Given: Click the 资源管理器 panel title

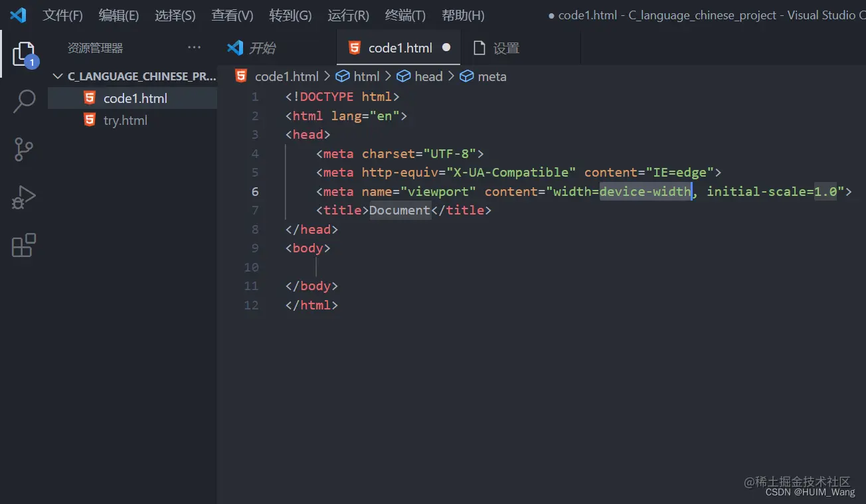Looking at the screenshot, I should point(95,48).
